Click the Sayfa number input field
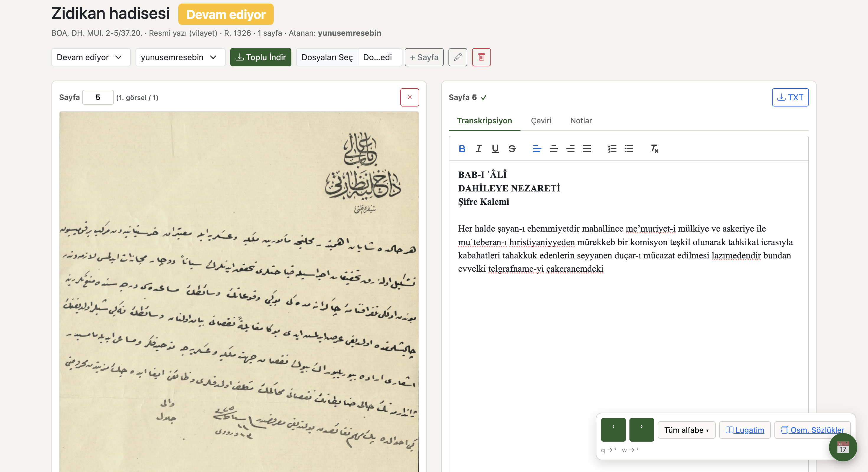Image resolution: width=868 pixels, height=472 pixels. 98,97
